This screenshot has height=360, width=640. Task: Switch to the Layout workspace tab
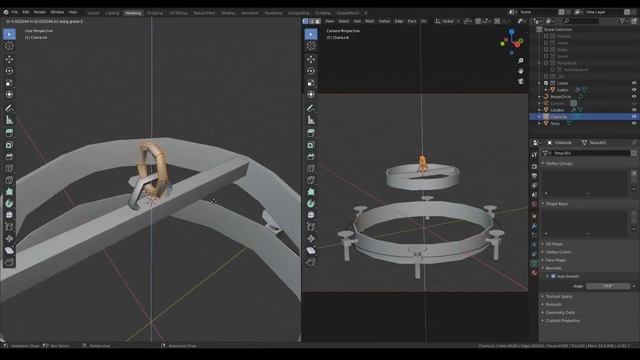(x=93, y=13)
